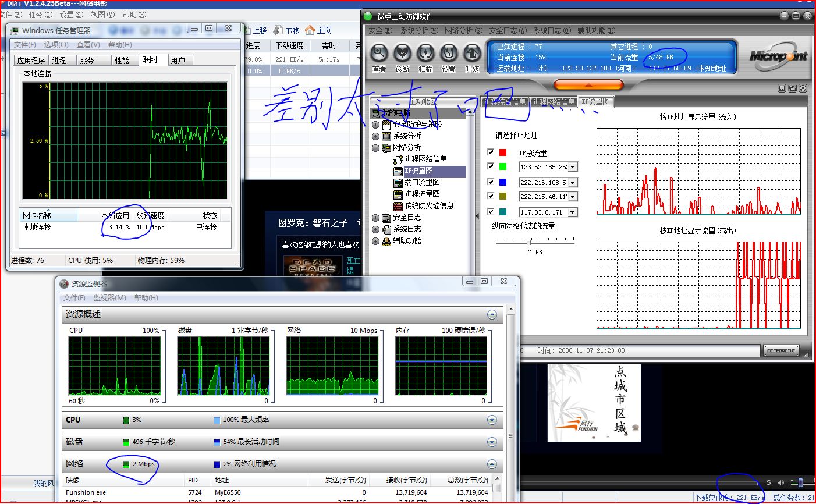This screenshot has width=816, height=504.
Task: Click Resource Monitor title bar icon
Action: click(64, 283)
